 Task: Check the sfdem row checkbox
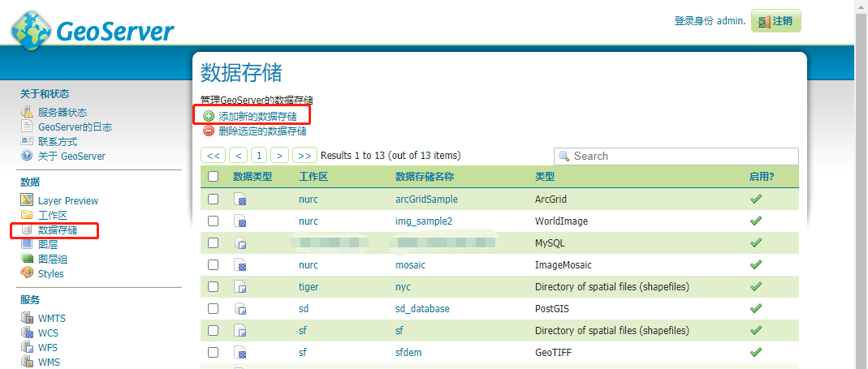click(x=213, y=352)
